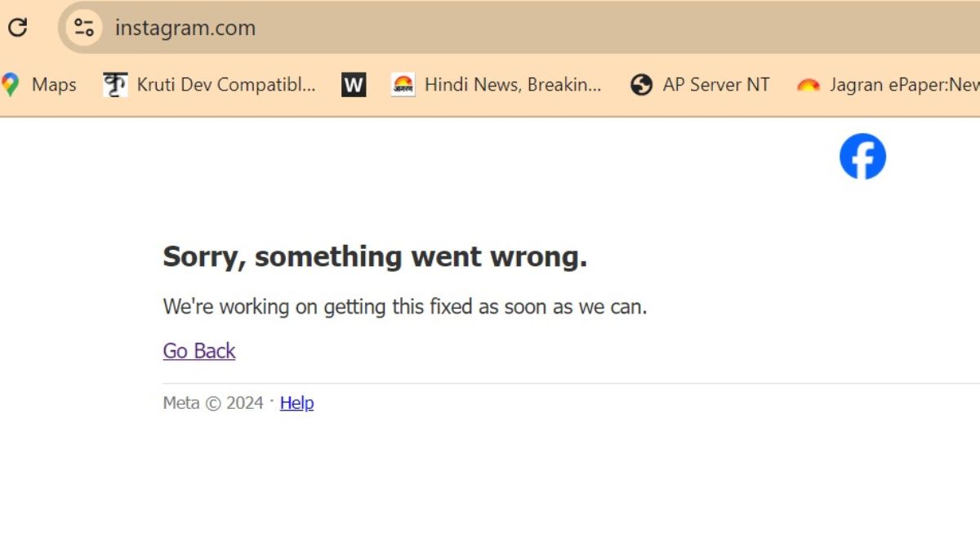Click the Jagran ePaper bookmark favicon

point(808,85)
